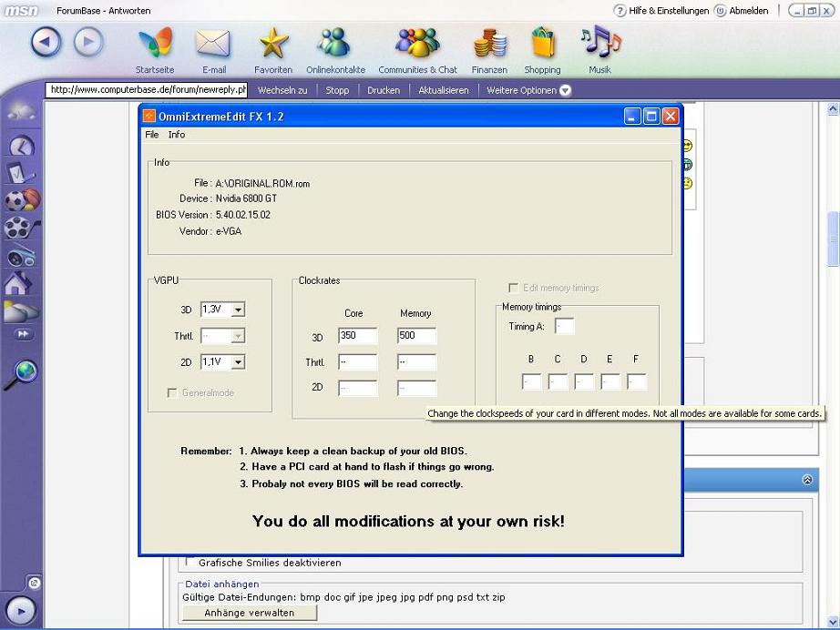The image size is (840, 630).
Task: Go forward with the MSN forward arrow
Action: [x=88, y=42]
